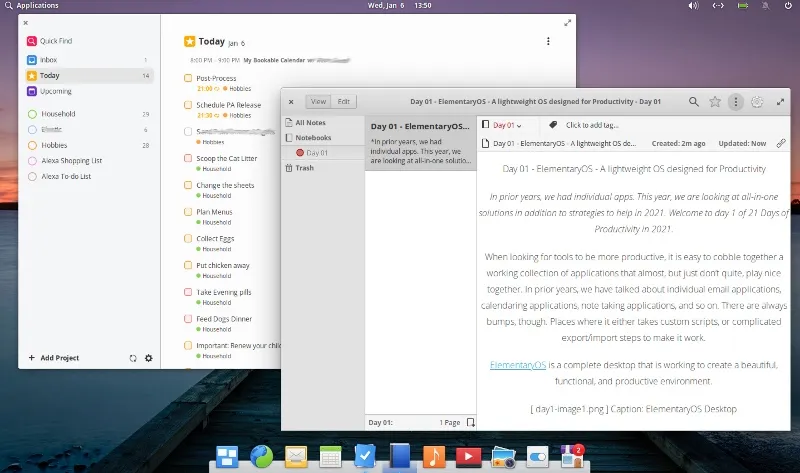Open Quick Find in task sidebar

click(x=55, y=41)
